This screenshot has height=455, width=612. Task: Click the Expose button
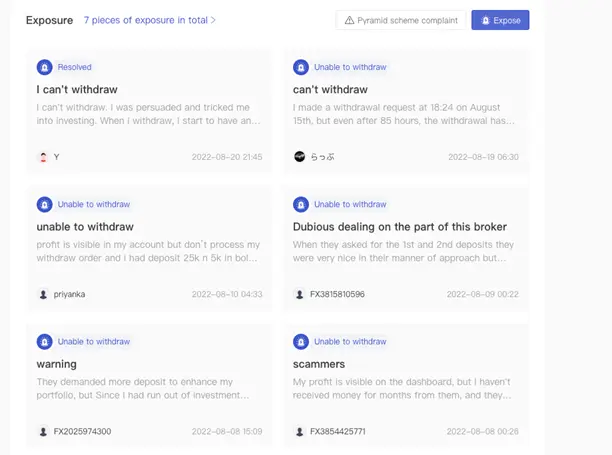tap(500, 20)
